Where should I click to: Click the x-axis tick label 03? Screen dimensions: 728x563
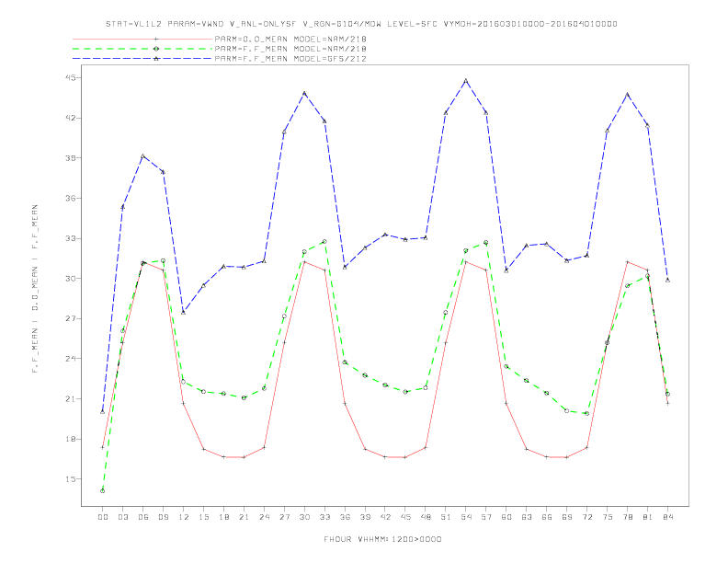[x=122, y=517]
